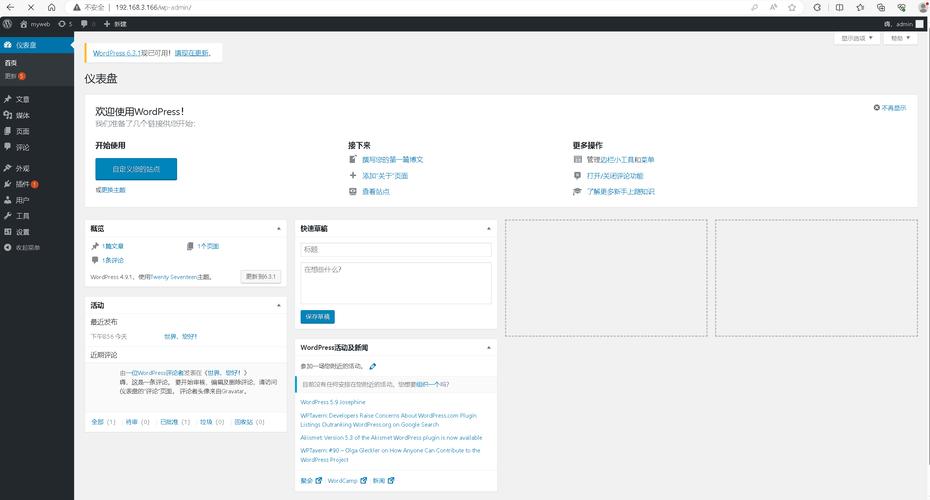Open 页面 Pages menu in sidebar
This screenshot has width=930, height=500.
coord(37,131)
